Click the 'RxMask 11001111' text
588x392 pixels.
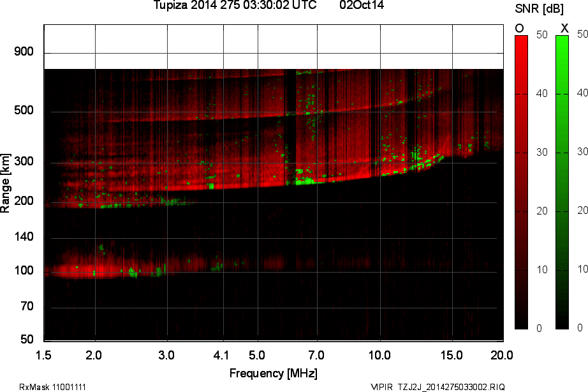pos(52,387)
